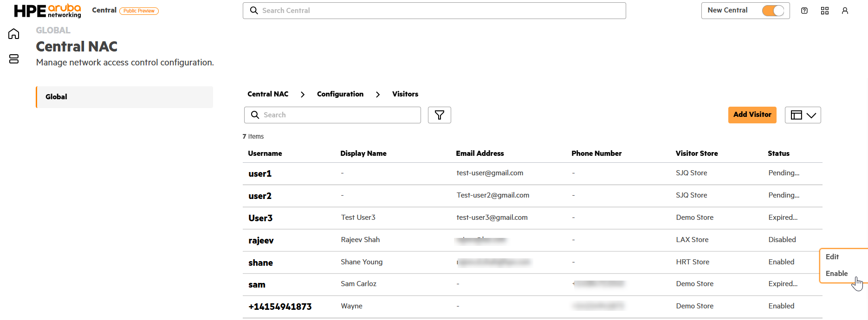Screen dimensions: 868x320
Task: Click magnifier icon in visitors search box
Action: pyautogui.click(x=255, y=115)
